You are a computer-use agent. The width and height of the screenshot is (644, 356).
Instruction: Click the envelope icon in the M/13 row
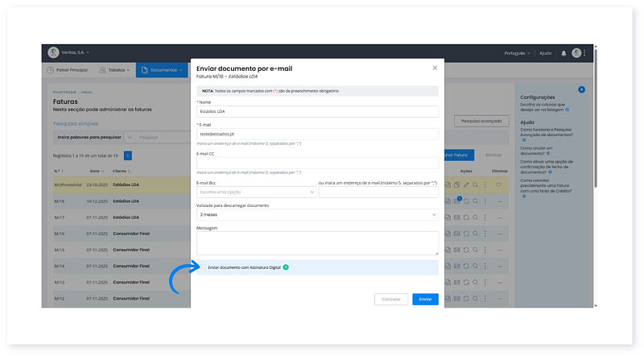coord(456,283)
